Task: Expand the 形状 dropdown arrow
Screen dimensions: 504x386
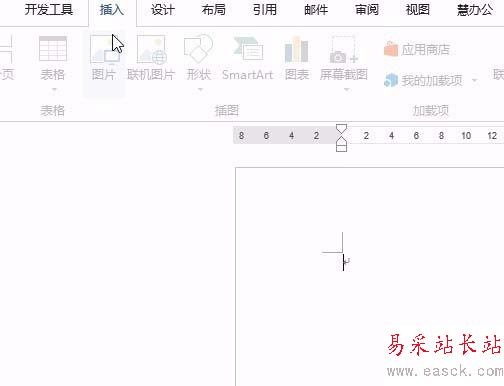Action: 200,89
